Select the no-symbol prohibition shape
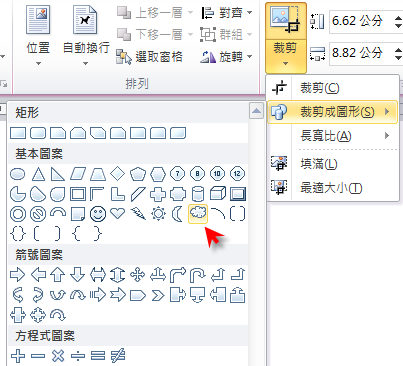The image size is (403, 366). pos(38,214)
